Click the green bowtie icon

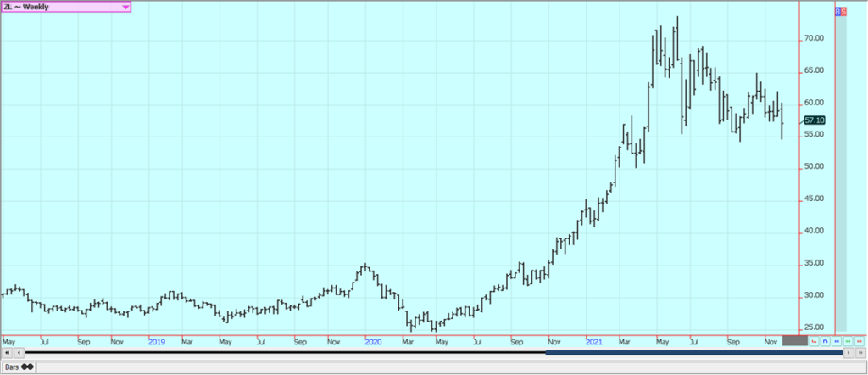pyautogui.click(x=848, y=341)
